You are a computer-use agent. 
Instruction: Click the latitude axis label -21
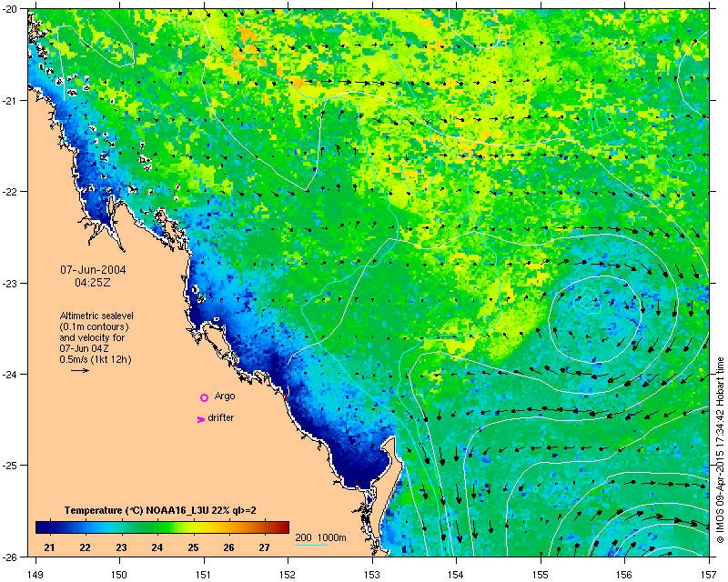tap(10, 100)
